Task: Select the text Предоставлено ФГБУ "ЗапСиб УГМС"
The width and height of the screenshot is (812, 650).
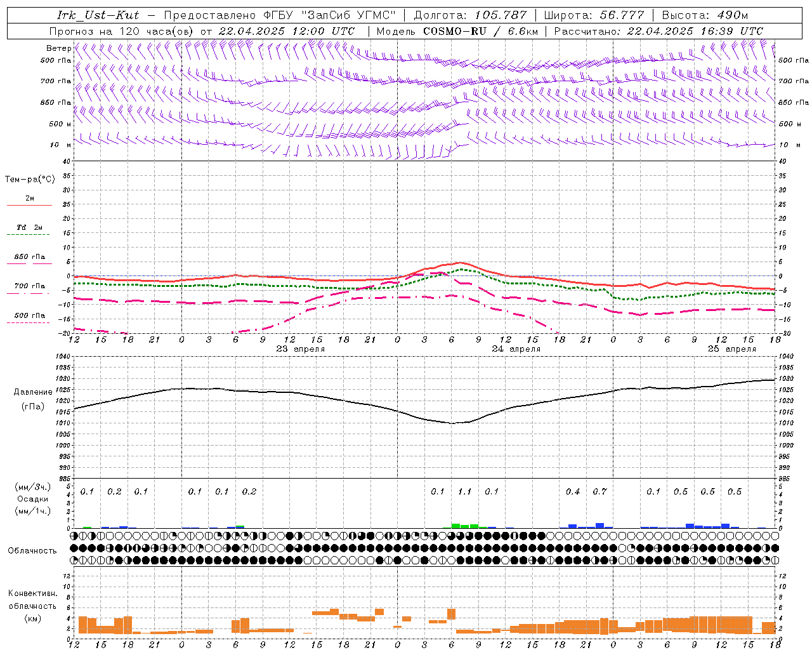Action: coord(280,15)
